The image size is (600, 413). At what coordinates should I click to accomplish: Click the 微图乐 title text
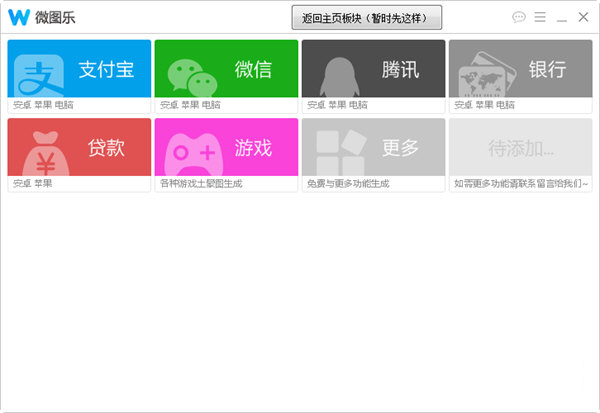click(x=55, y=18)
